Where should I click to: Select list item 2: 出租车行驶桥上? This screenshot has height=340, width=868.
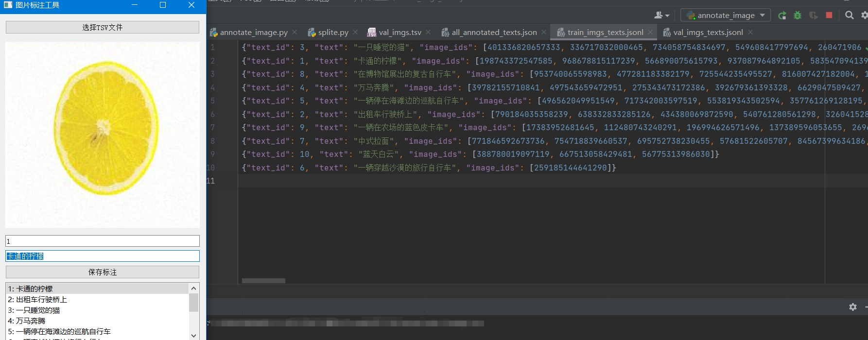pyautogui.click(x=97, y=299)
